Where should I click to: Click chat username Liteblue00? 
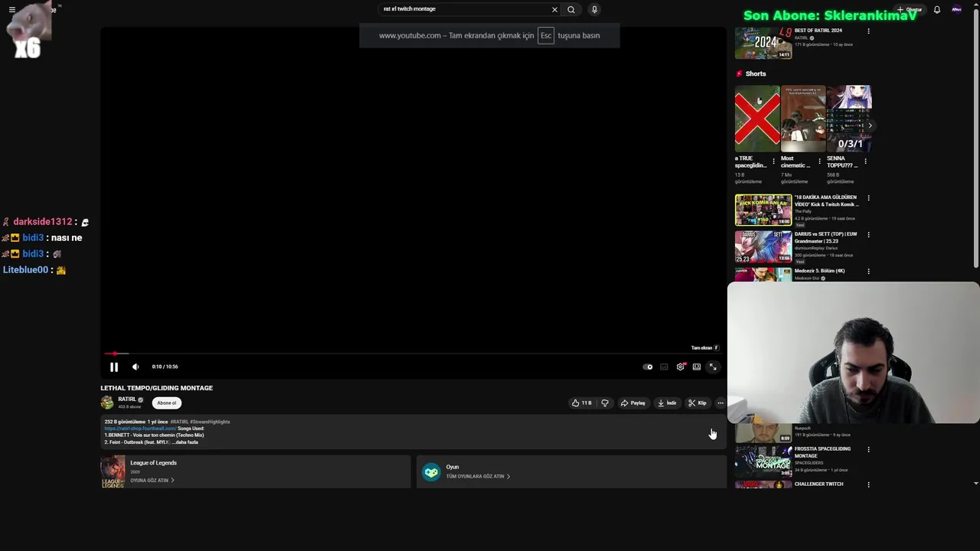point(25,270)
